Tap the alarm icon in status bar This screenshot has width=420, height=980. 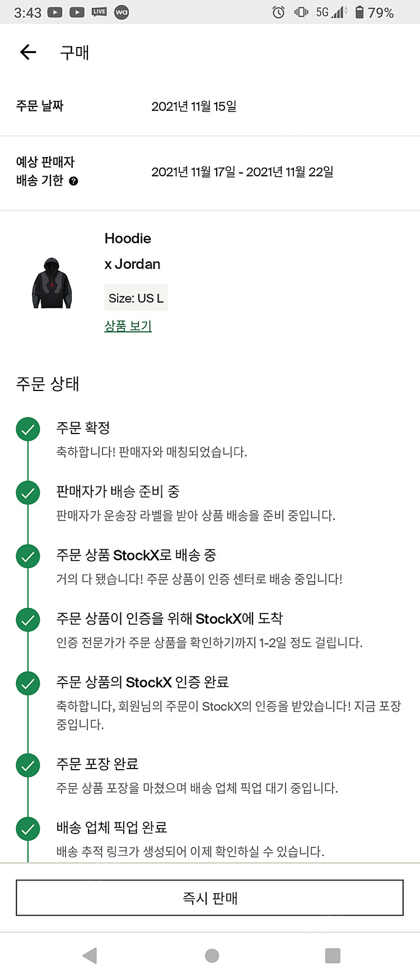coord(278,12)
